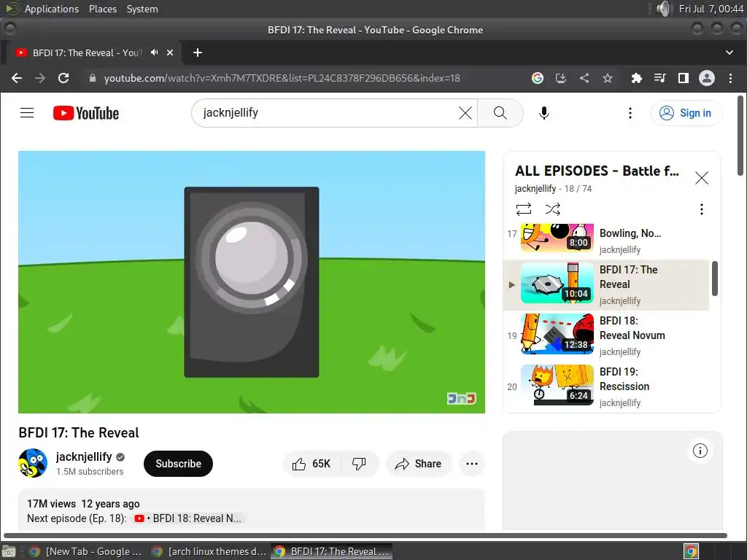The width and height of the screenshot is (747, 560).
Task: Click the Sign in button
Action: click(x=686, y=113)
